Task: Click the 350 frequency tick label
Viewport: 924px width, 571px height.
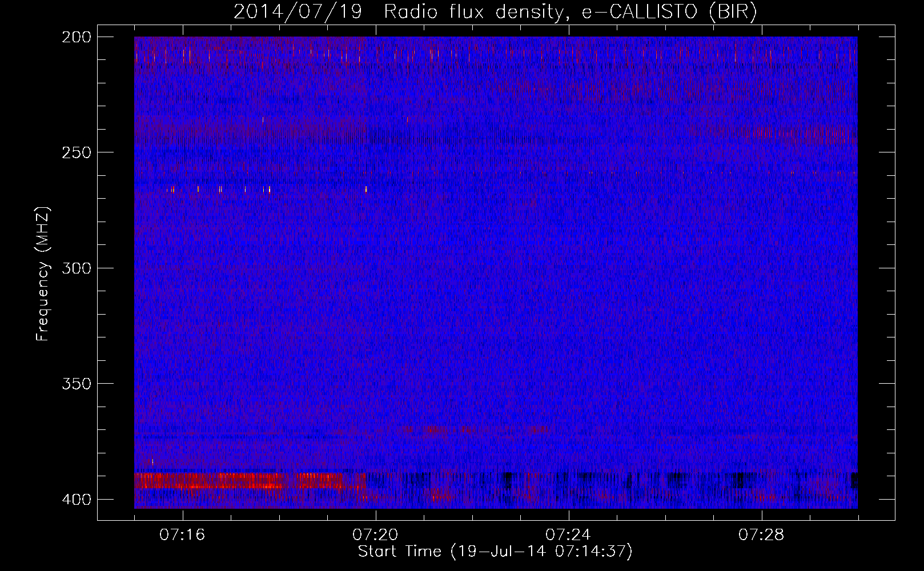Action: click(76, 383)
